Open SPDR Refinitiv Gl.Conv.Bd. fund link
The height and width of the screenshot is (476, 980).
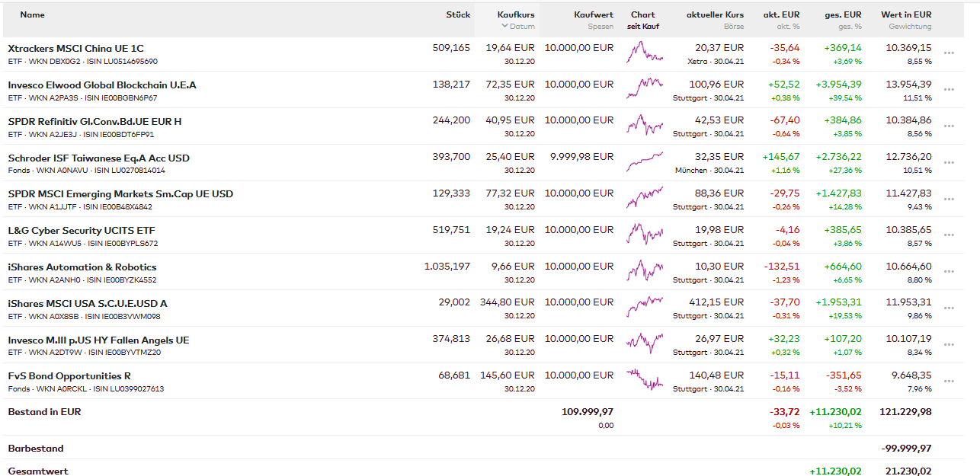(94, 122)
